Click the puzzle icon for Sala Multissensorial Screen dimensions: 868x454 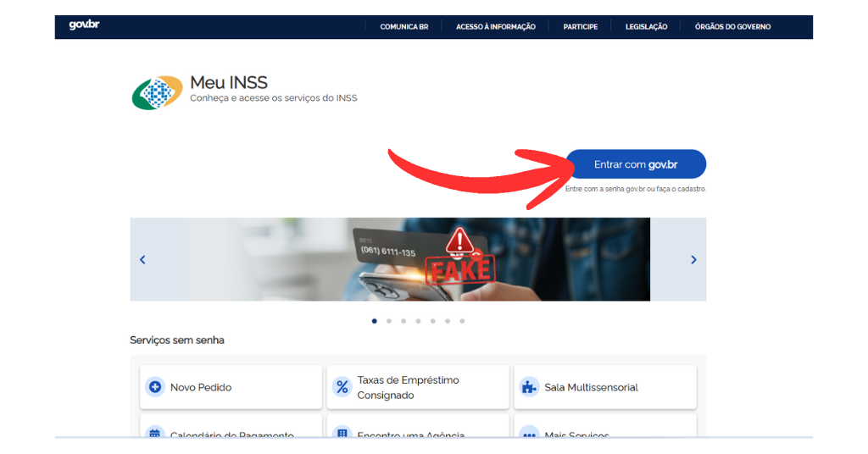point(529,387)
